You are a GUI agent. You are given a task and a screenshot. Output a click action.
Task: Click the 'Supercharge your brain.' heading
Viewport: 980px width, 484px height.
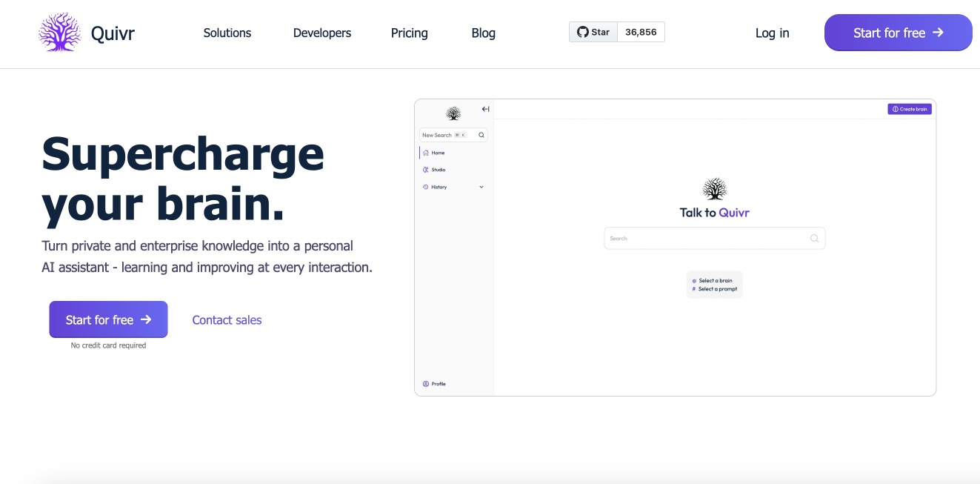pyautogui.click(x=183, y=179)
